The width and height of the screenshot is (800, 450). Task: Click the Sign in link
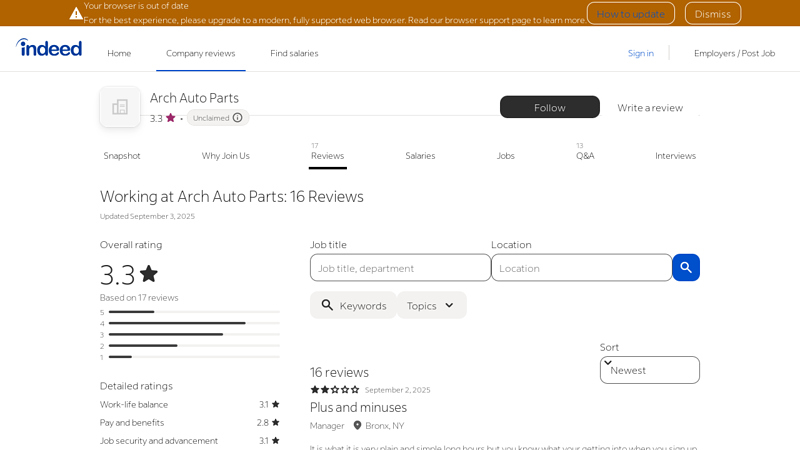pyautogui.click(x=641, y=53)
